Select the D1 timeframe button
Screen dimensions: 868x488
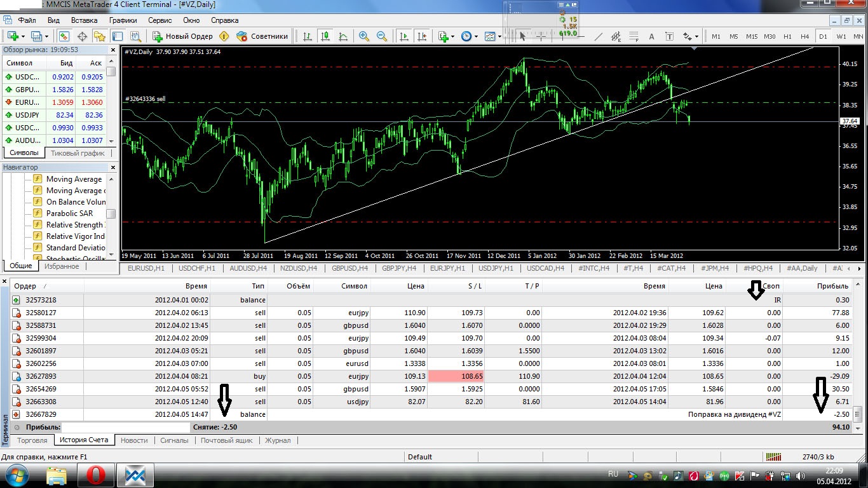pyautogui.click(x=823, y=36)
